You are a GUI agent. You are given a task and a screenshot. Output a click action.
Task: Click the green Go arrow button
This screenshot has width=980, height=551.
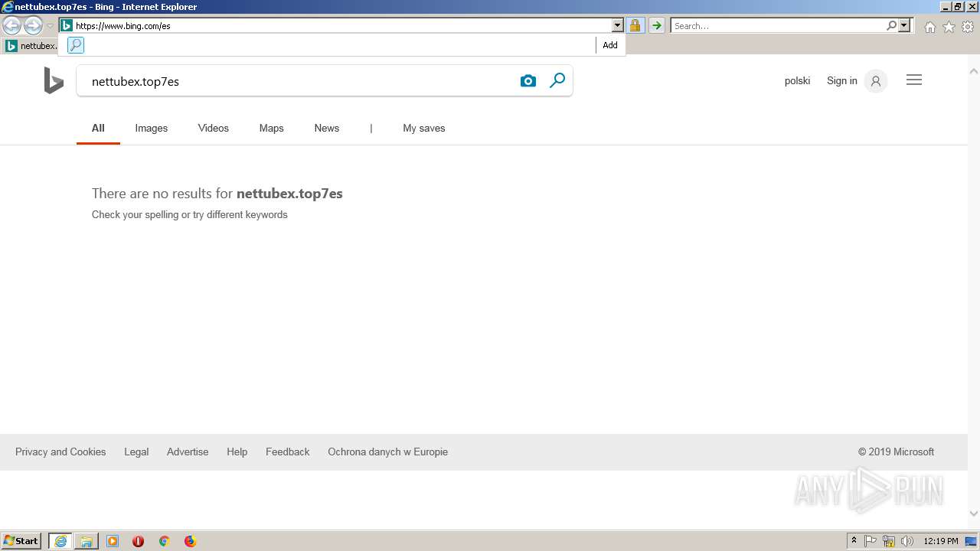656,25
